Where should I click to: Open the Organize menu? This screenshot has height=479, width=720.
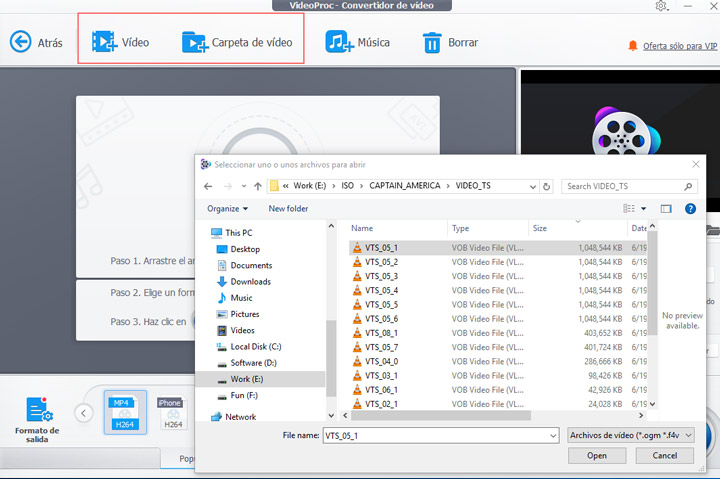point(227,209)
